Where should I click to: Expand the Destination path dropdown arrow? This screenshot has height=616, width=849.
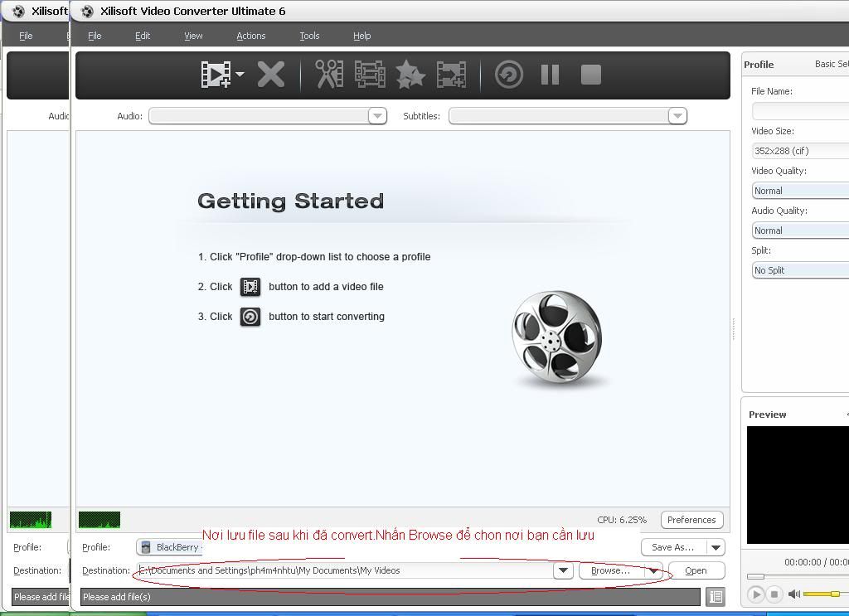tap(563, 570)
